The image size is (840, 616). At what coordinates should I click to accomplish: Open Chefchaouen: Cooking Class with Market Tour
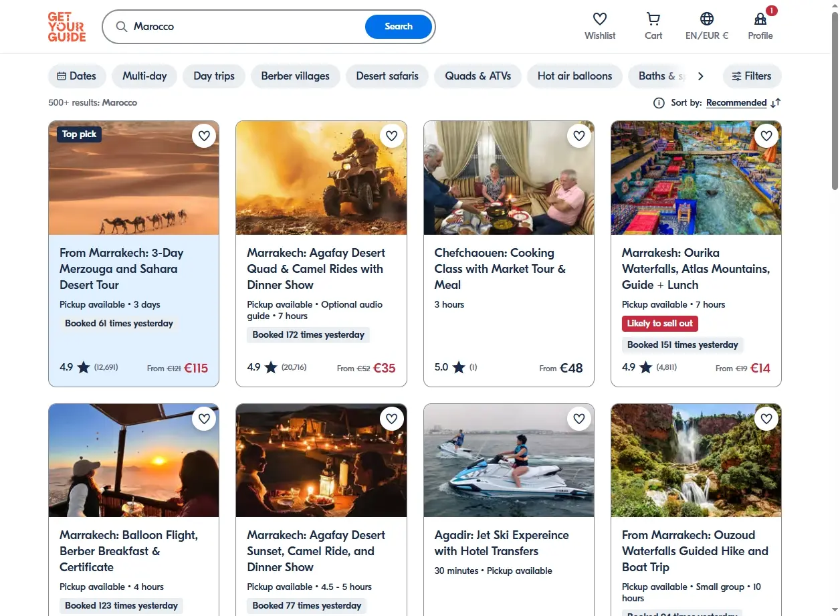click(500, 269)
